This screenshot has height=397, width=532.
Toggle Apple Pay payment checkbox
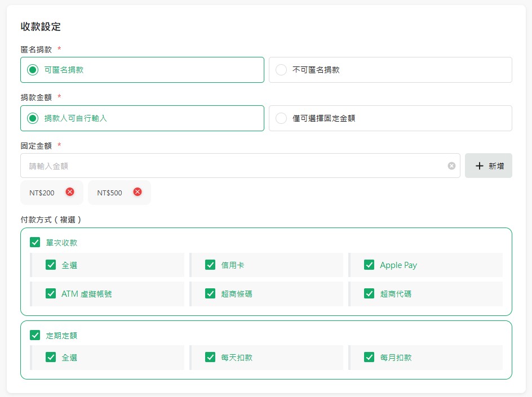pos(369,265)
